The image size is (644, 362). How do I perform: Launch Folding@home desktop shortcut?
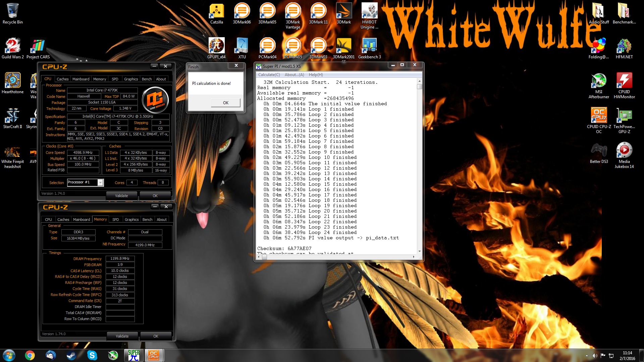coord(599,48)
